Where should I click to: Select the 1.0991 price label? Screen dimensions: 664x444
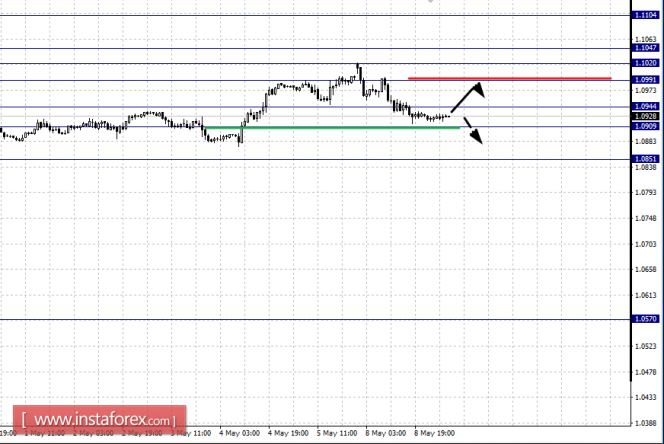pyautogui.click(x=645, y=80)
